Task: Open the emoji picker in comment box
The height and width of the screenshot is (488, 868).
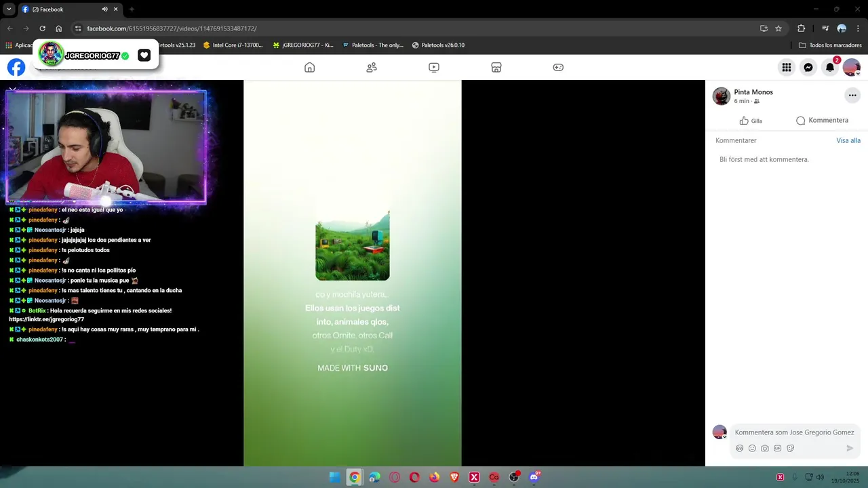Action: (x=752, y=448)
